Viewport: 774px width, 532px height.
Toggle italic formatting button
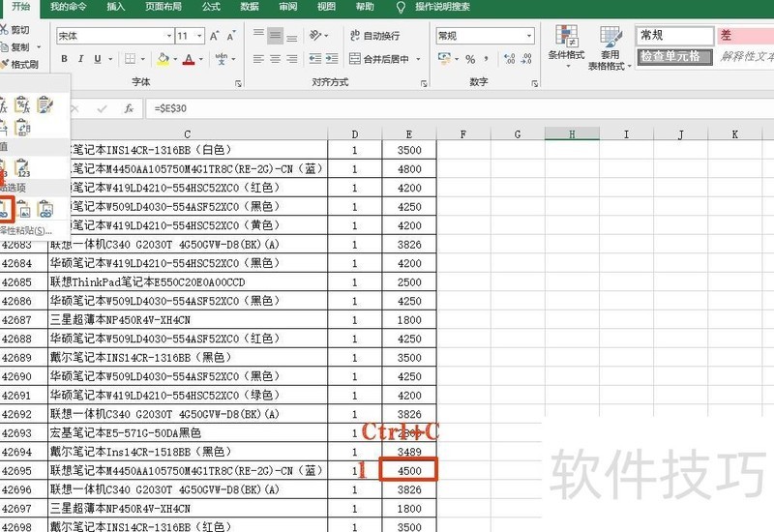pyautogui.click(x=80, y=59)
